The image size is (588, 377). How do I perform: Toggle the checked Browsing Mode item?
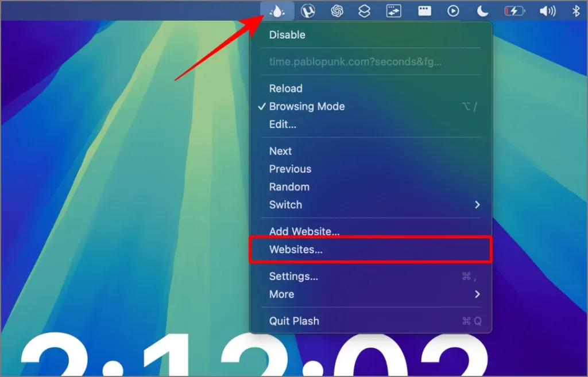[371, 106]
